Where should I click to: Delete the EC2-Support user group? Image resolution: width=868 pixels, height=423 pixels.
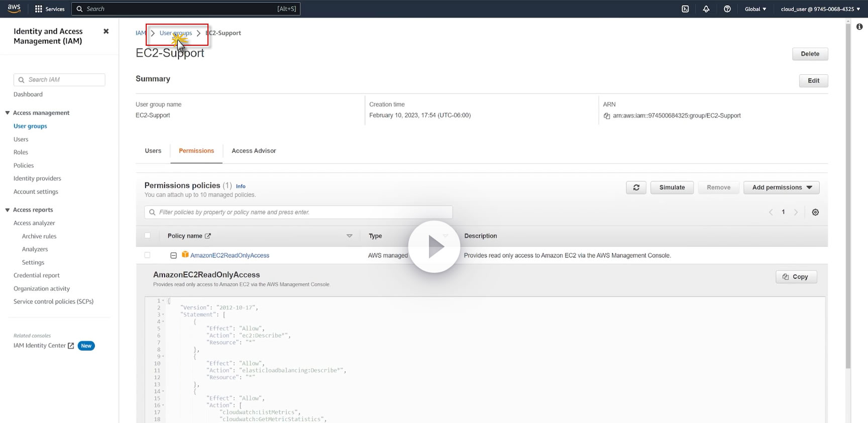(x=810, y=54)
